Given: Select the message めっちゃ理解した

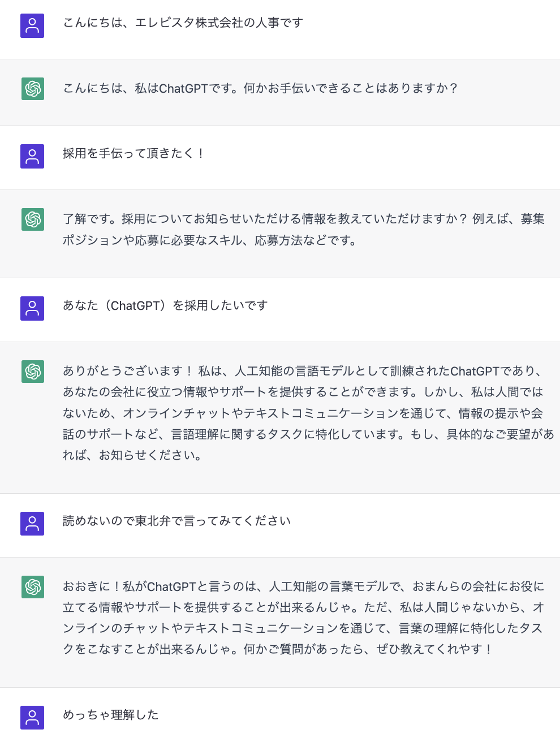Looking at the screenshot, I should 111,715.
